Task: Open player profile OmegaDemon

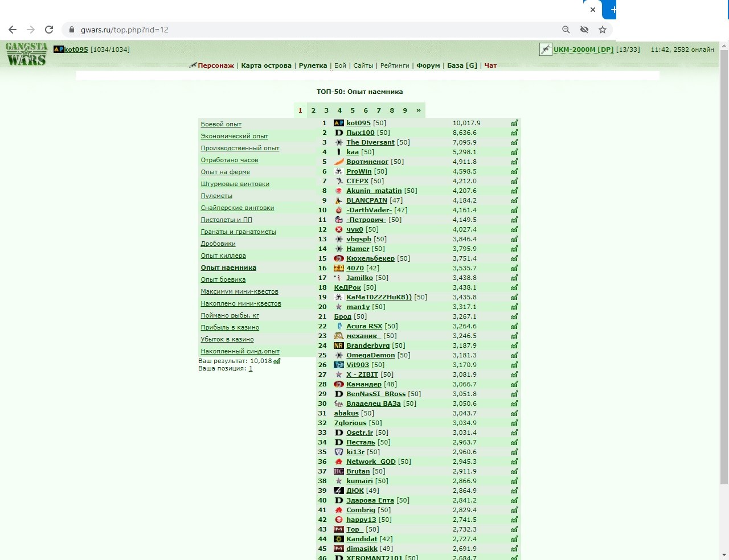Action: 370,355
